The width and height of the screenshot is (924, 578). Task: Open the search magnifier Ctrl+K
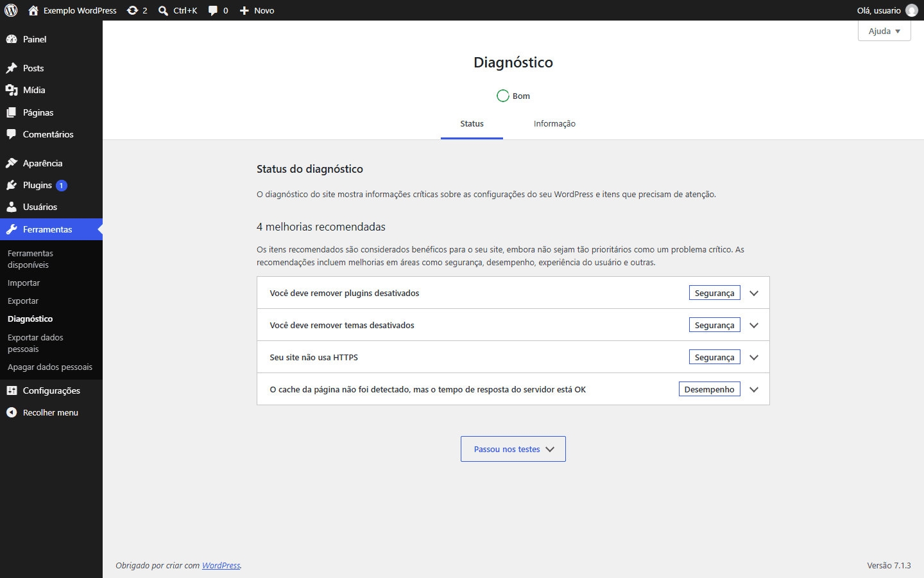pos(164,10)
